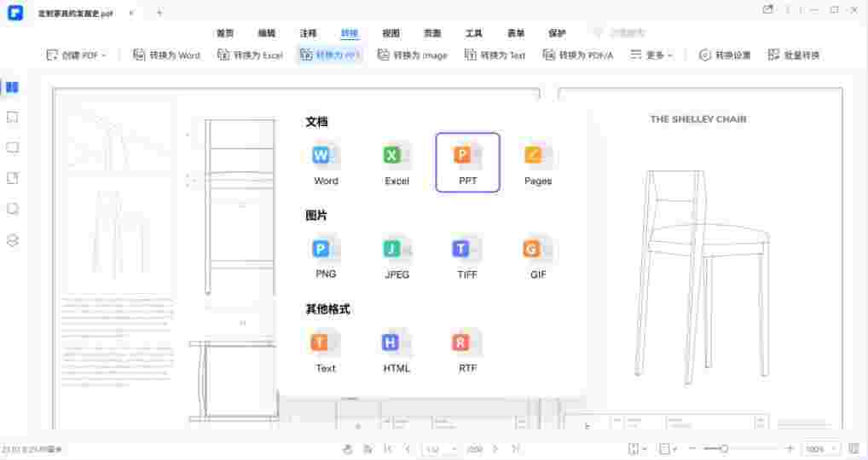
Task: Click 转换为 PDF/A button
Action: [x=578, y=55]
